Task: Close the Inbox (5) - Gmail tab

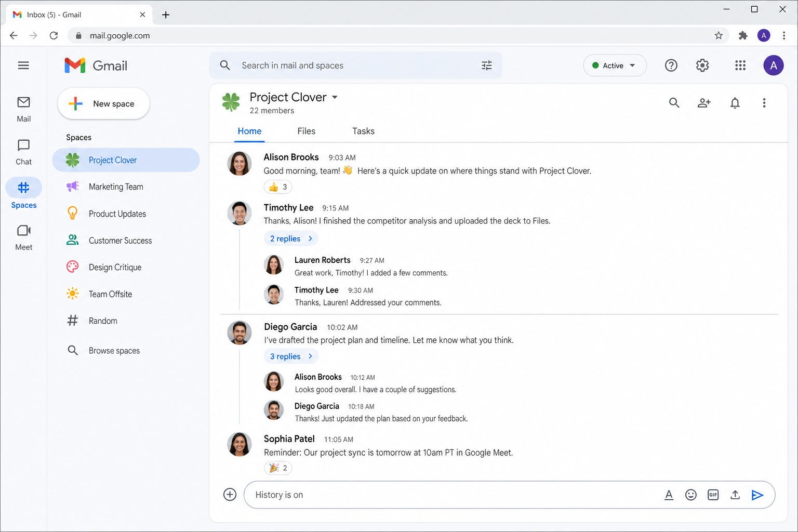Action: click(x=142, y=15)
